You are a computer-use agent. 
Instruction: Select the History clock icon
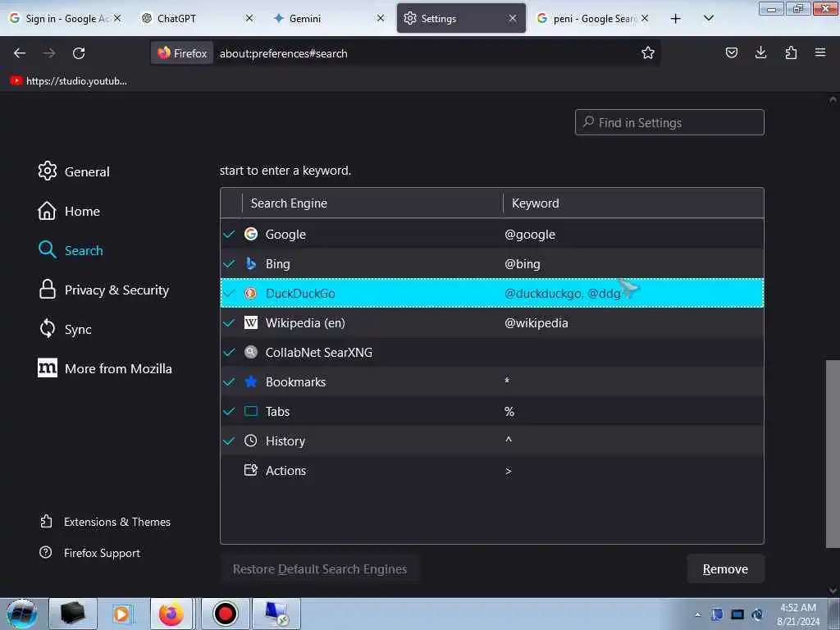point(251,441)
